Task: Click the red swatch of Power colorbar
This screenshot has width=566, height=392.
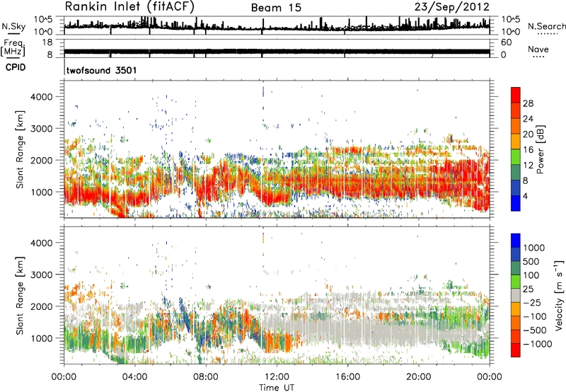Action: pyautogui.click(x=516, y=95)
